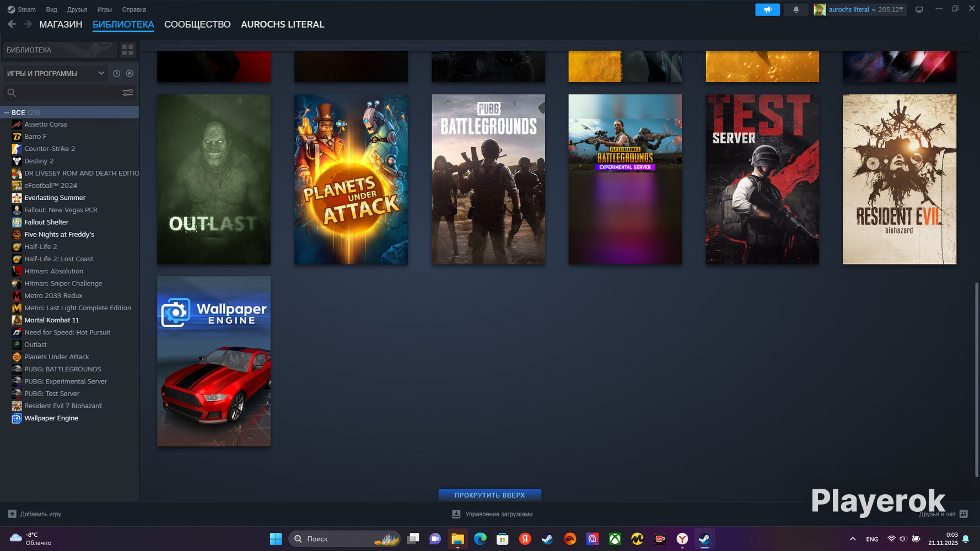
Task: Show hidden system tray icons chevron
Action: (853, 539)
